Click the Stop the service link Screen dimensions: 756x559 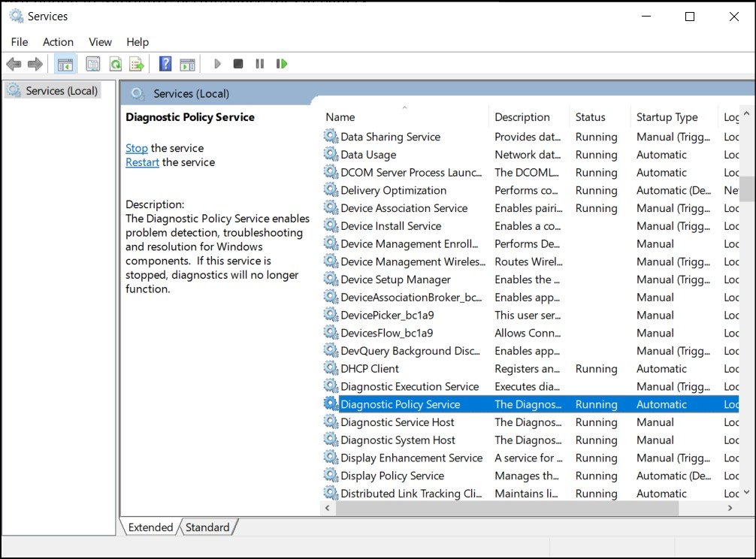pyautogui.click(x=137, y=148)
